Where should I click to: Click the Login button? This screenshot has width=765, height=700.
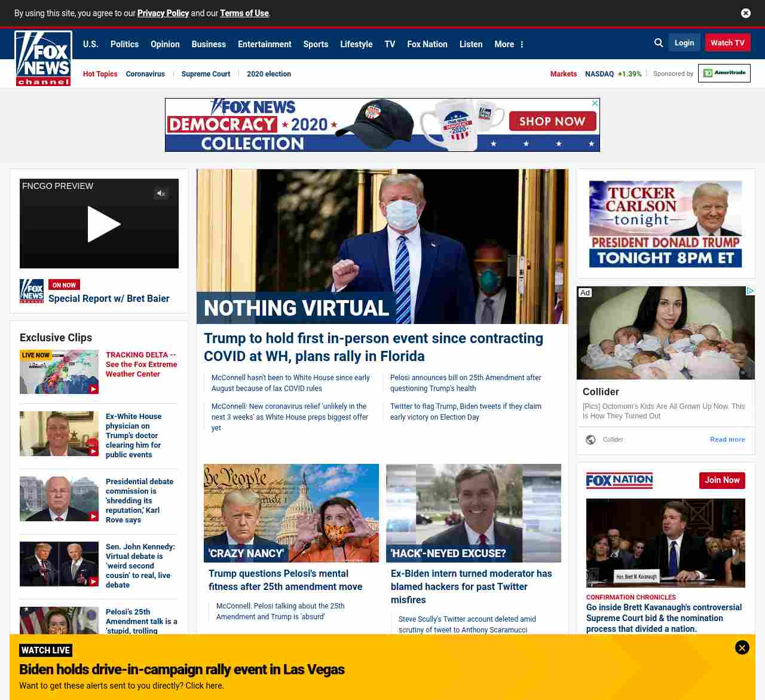684,42
